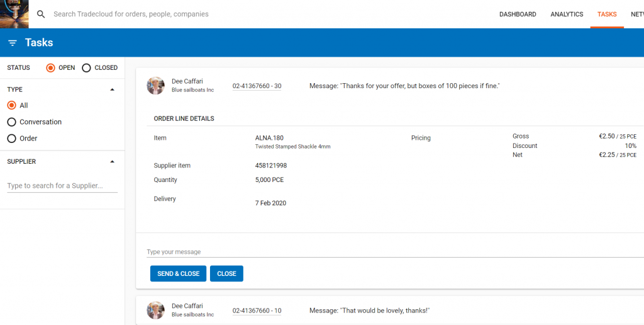Viewport: 644px width, 325px height.
Task: Click delivery date 7 Feb 2020
Action: [270, 203]
